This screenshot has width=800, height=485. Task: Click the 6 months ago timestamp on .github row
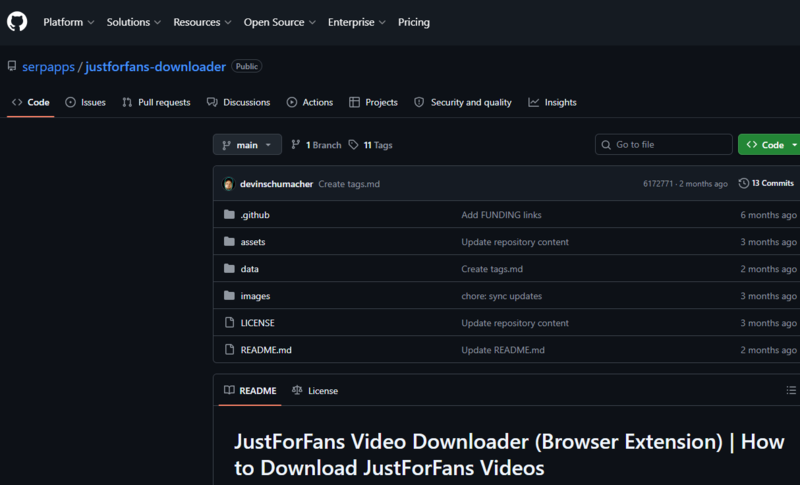tap(768, 215)
